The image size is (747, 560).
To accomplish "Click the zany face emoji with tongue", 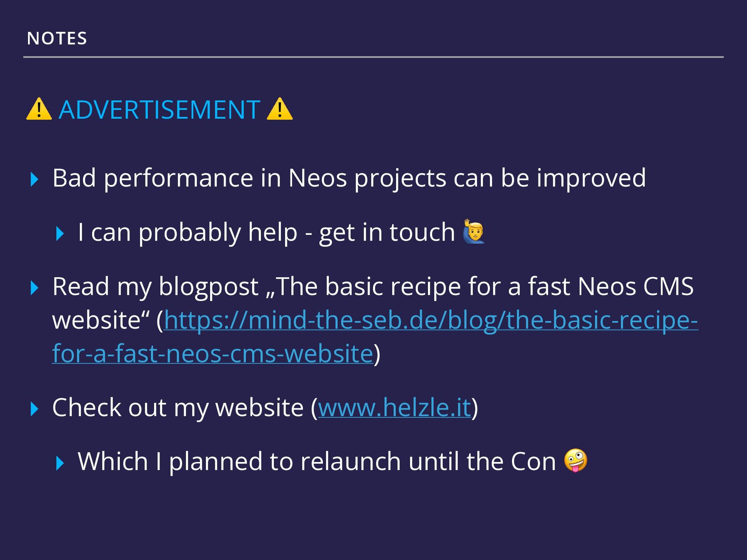I will pyautogui.click(x=576, y=460).
